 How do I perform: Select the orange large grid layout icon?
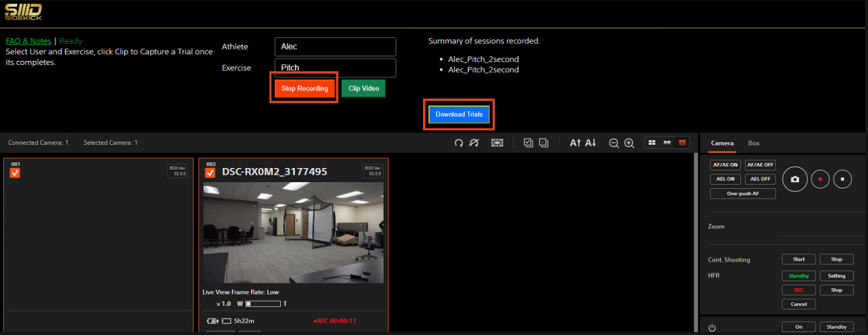coord(682,143)
